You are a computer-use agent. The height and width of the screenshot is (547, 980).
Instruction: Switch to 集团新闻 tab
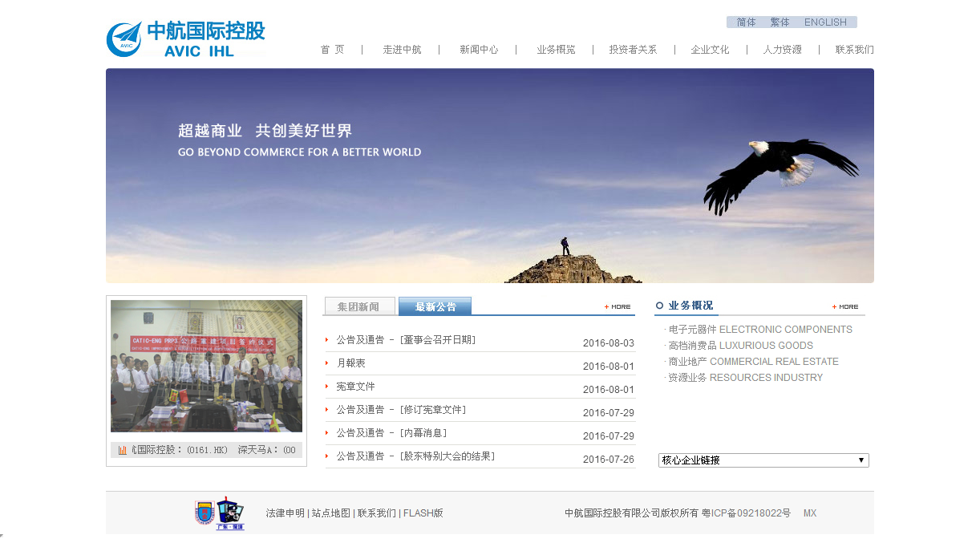pyautogui.click(x=359, y=306)
